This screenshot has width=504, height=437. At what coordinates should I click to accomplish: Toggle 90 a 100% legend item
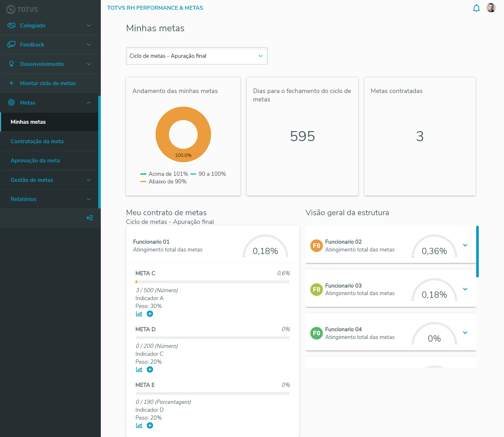pyautogui.click(x=208, y=174)
